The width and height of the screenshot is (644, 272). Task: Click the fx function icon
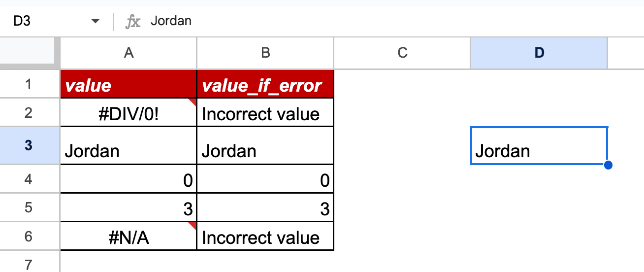[x=133, y=21]
